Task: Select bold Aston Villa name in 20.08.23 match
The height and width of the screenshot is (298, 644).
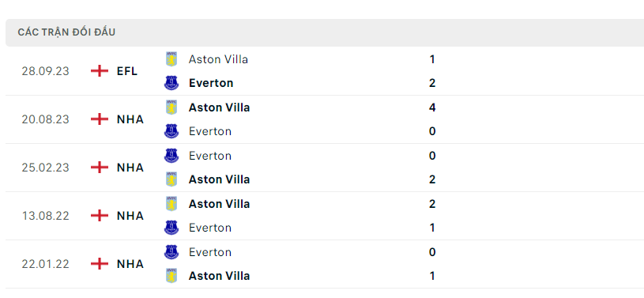Action: (219, 108)
